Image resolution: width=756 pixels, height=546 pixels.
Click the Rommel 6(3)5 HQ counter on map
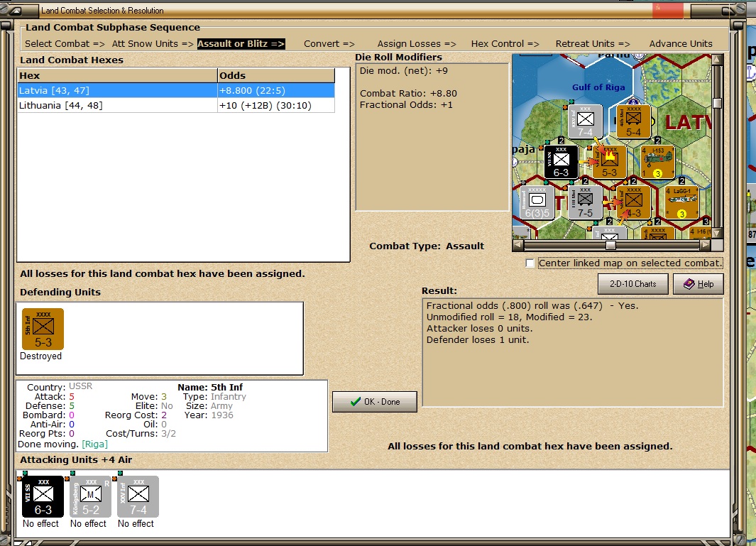click(x=537, y=202)
